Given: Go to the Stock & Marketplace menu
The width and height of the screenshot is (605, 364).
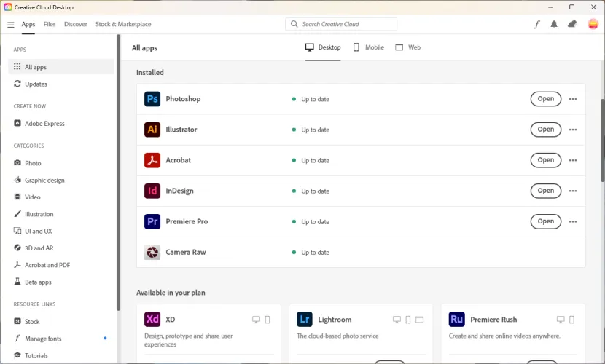Looking at the screenshot, I should coord(123,24).
